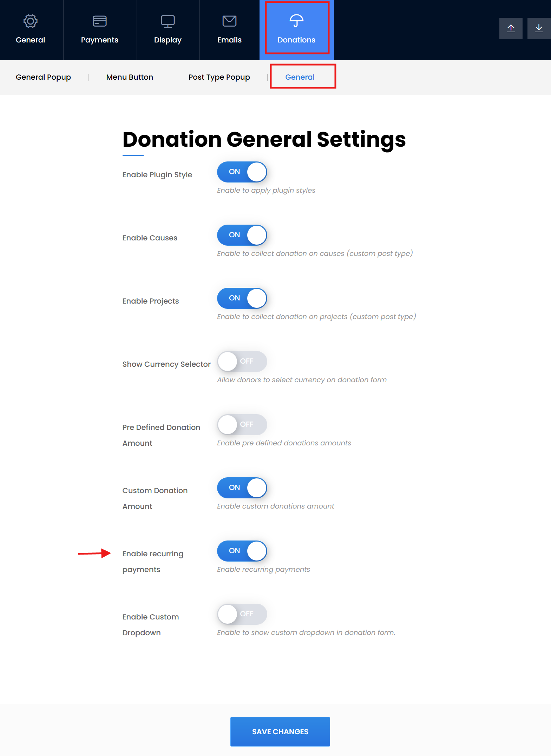Select the Post Type Popup tab

pyautogui.click(x=219, y=77)
